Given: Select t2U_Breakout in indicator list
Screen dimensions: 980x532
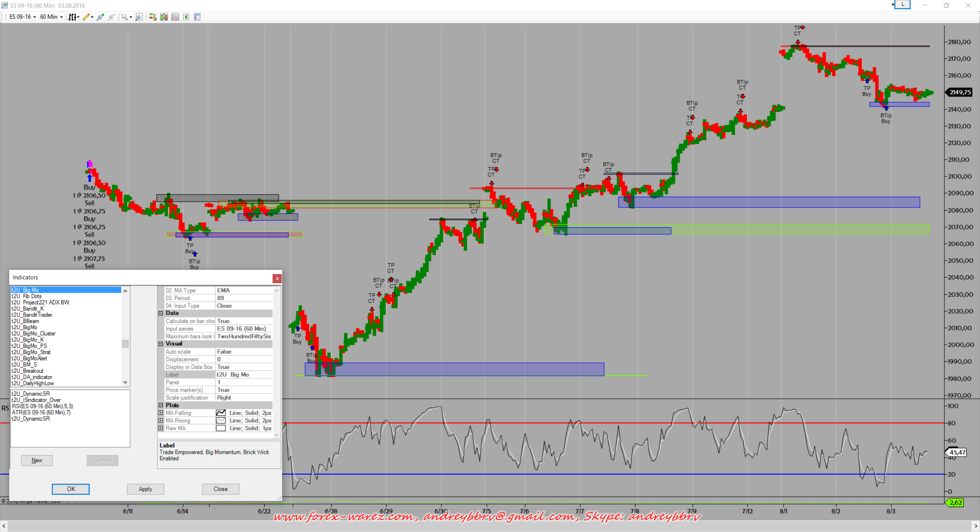Looking at the screenshot, I should (x=27, y=371).
